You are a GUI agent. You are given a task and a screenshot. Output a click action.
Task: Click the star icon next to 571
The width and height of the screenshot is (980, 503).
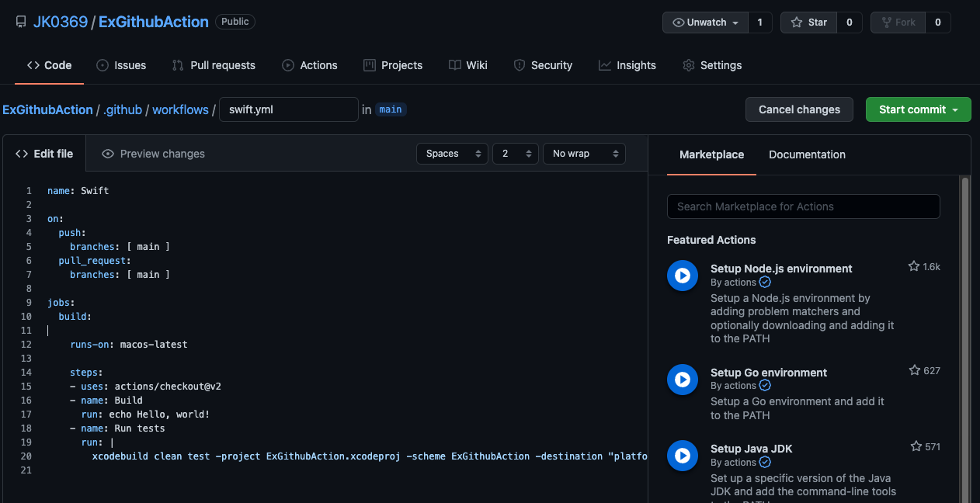click(916, 446)
